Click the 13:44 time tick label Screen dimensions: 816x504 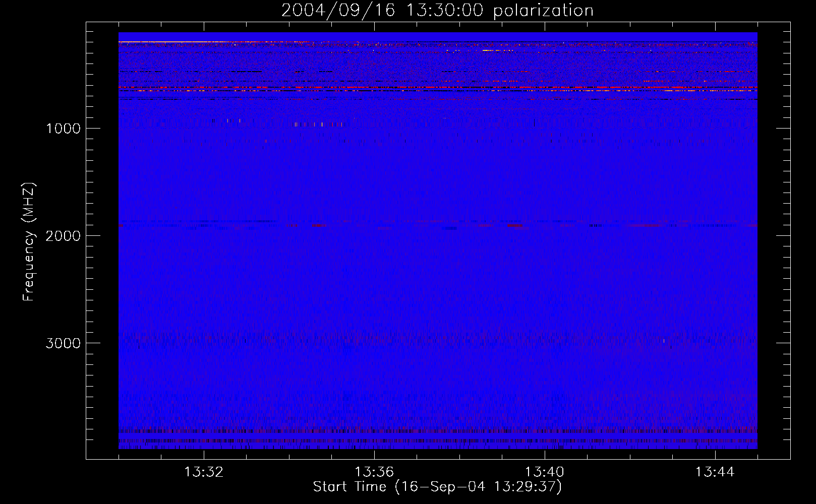coord(715,472)
